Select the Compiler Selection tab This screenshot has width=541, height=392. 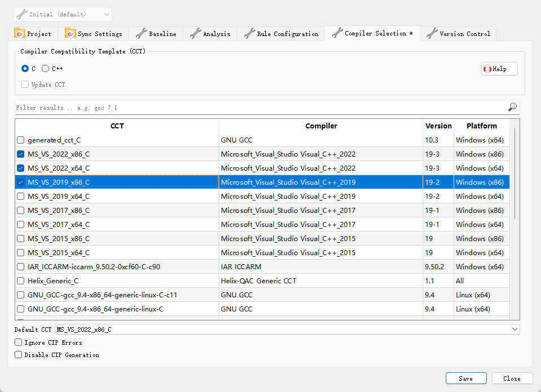pos(373,33)
